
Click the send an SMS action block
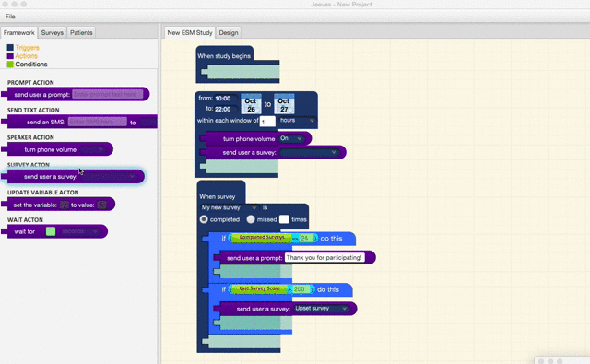point(79,122)
